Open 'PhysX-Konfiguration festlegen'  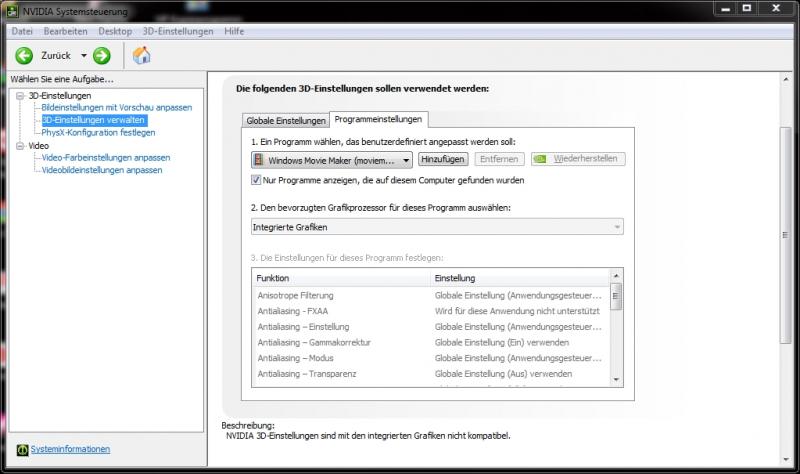click(98, 133)
